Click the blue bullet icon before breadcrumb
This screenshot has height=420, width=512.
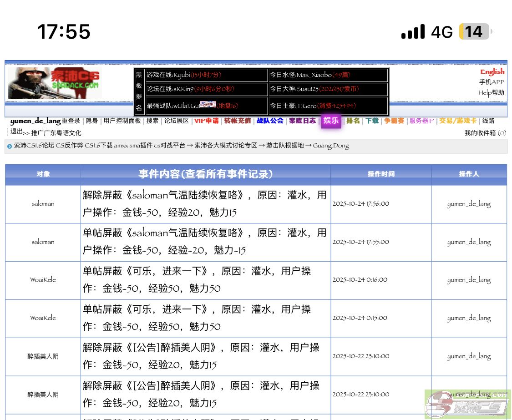pyautogui.click(x=9, y=146)
